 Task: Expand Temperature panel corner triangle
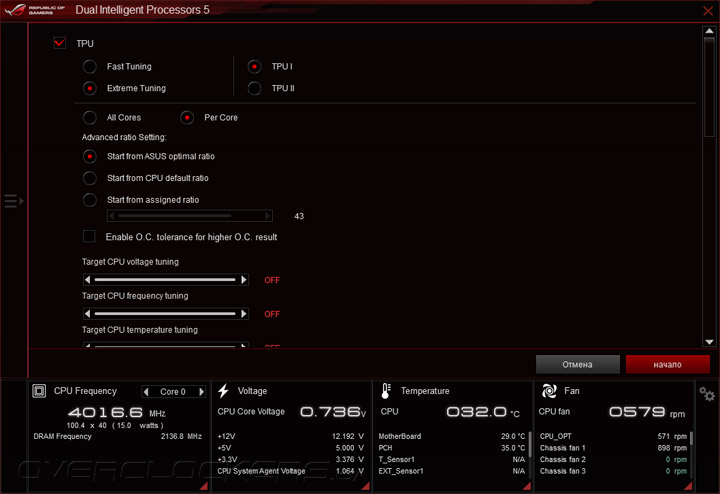527,486
